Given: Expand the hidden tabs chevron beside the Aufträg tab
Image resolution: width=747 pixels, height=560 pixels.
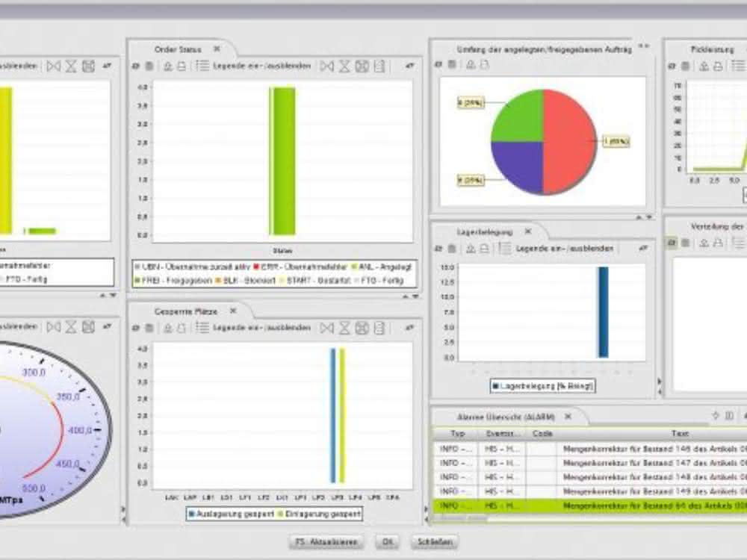Looking at the screenshot, I should [x=644, y=46].
